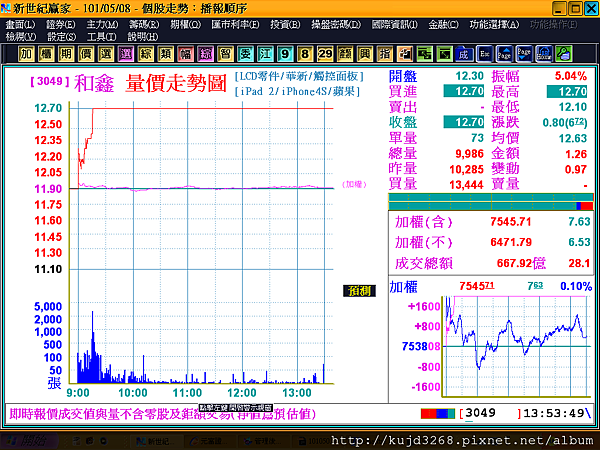Click the red 幅 (amplitude) toolbar icon
This screenshot has width=600, height=450.
pyautogui.click(x=185, y=54)
